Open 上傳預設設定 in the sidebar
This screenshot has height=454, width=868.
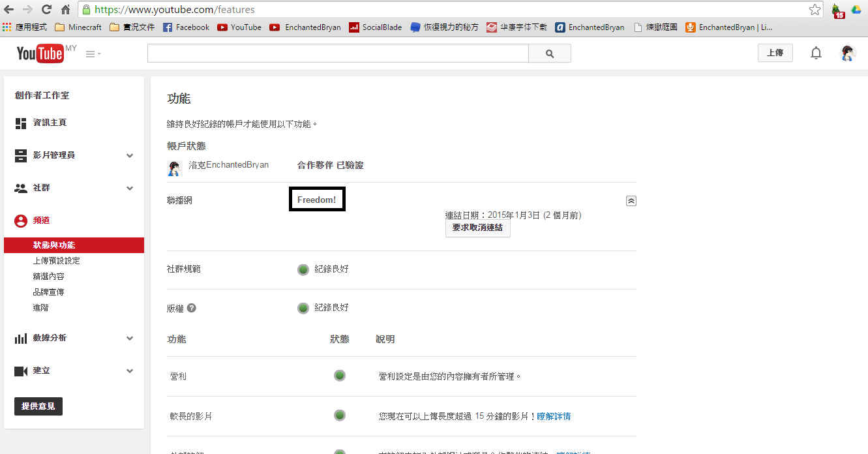pyautogui.click(x=57, y=261)
